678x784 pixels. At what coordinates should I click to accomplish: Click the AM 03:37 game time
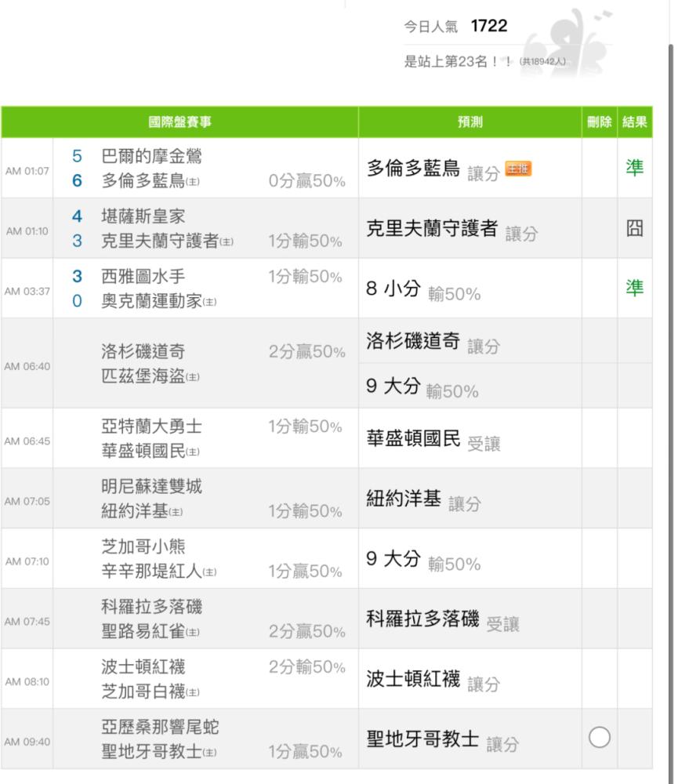pos(27,291)
